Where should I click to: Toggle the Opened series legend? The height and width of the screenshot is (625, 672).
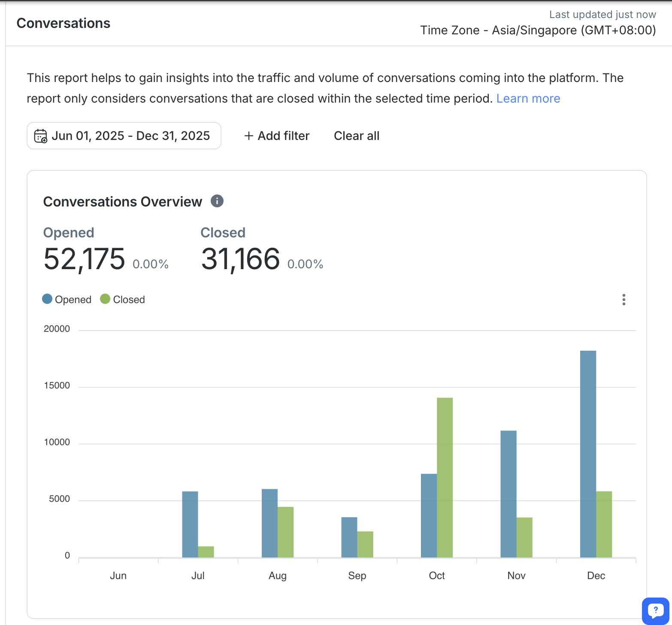coord(73,300)
